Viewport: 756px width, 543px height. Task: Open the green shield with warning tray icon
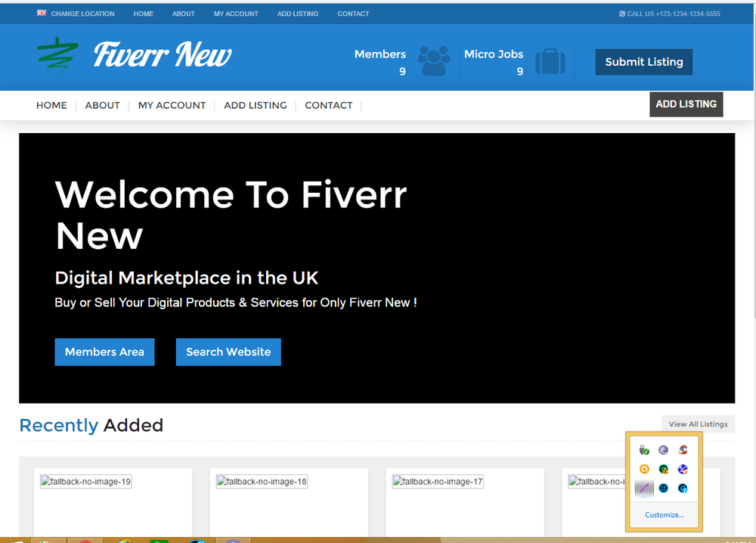(664, 469)
